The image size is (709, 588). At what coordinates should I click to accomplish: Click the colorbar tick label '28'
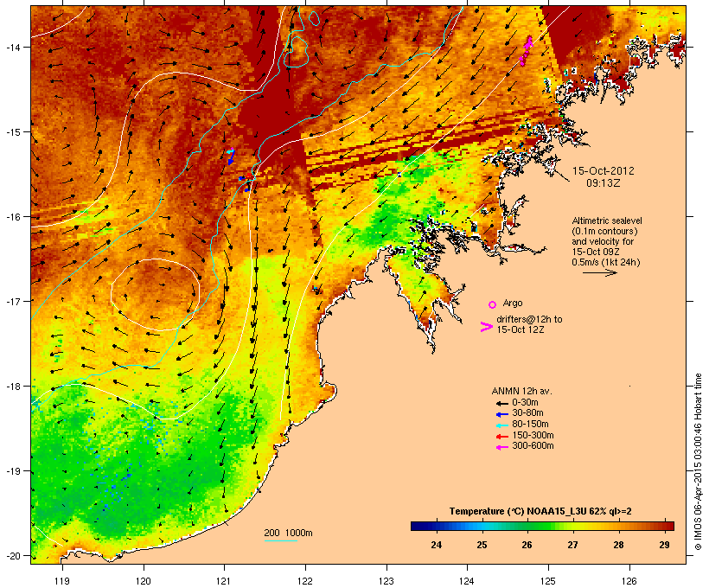tap(618, 545)
